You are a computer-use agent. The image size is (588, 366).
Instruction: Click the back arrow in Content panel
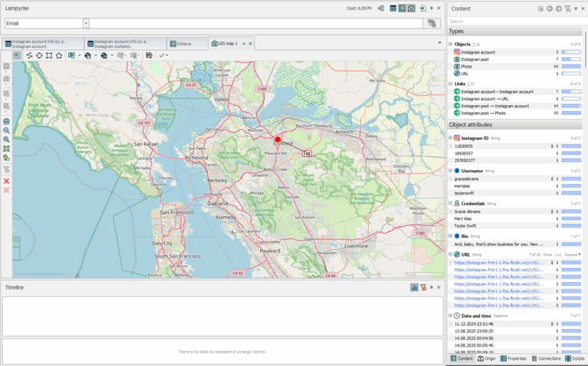pyautogui.click(x=550, y=9)
